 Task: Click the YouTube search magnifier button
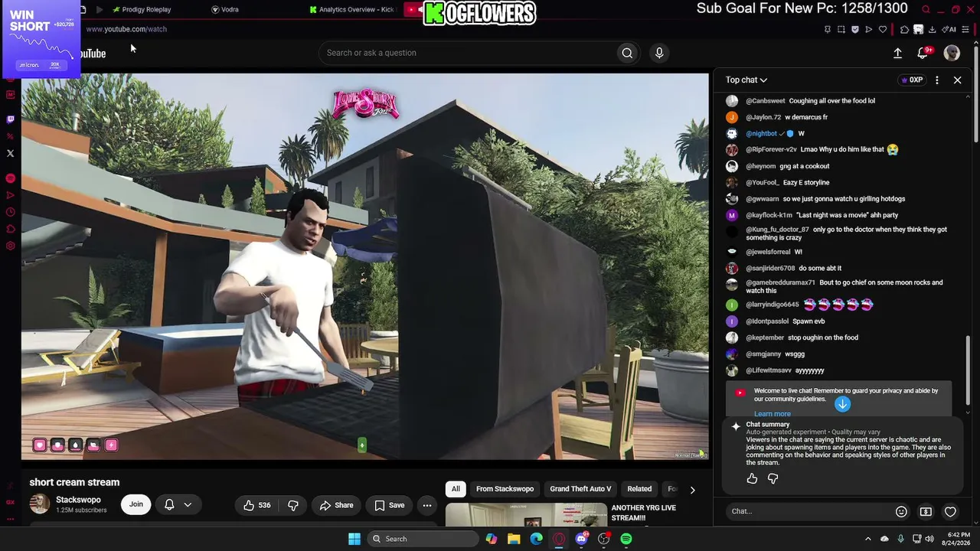[627, 53]
